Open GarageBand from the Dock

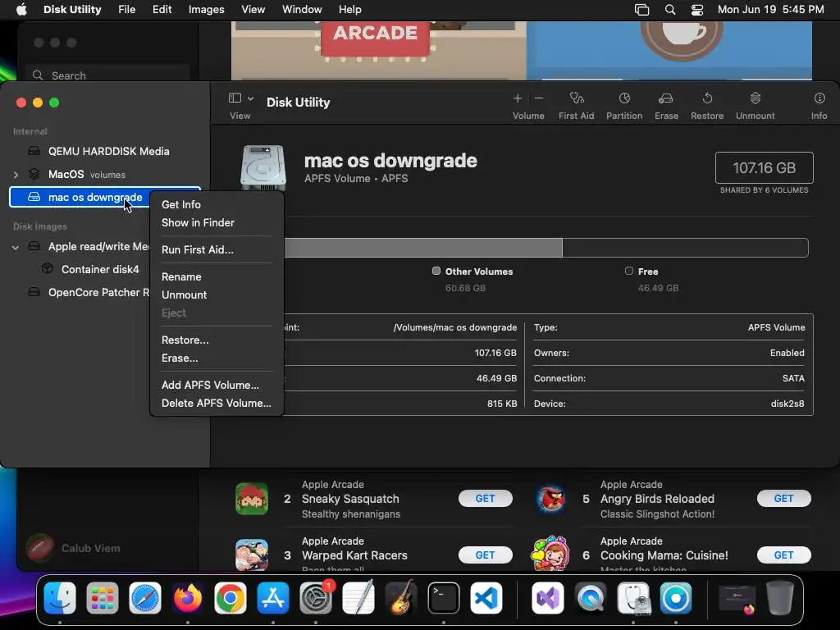(400, 598)
